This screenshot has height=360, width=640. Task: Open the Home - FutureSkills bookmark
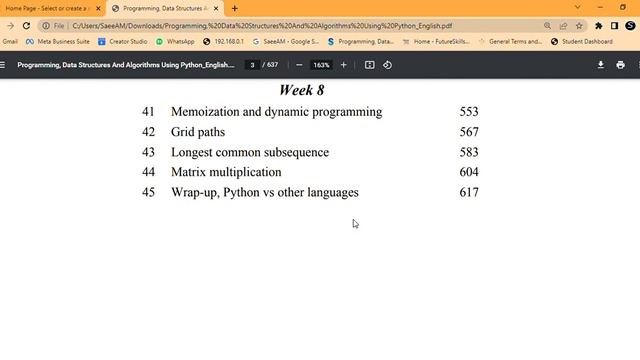pos(436,41)
